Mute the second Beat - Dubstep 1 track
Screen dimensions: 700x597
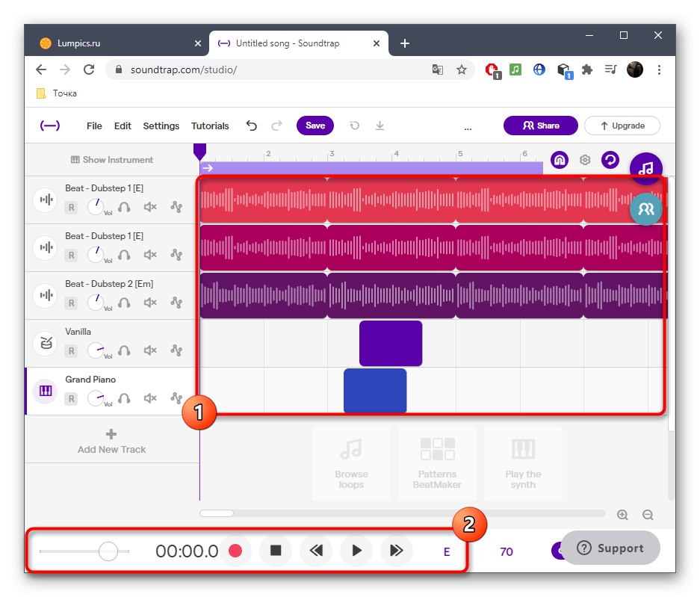coord(150,255)
